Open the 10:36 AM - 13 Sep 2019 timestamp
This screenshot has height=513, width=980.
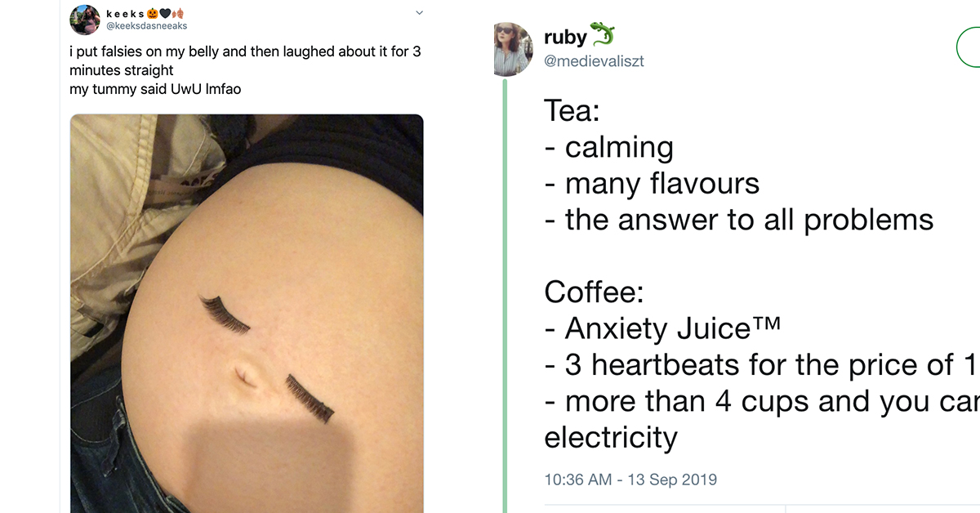click(x=630, y=480)
